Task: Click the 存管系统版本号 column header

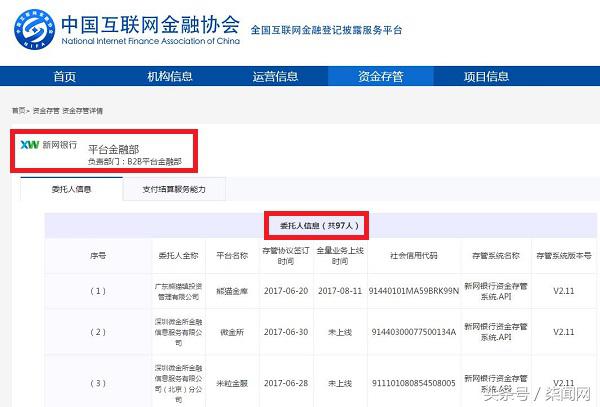Action: pos(564,256)
